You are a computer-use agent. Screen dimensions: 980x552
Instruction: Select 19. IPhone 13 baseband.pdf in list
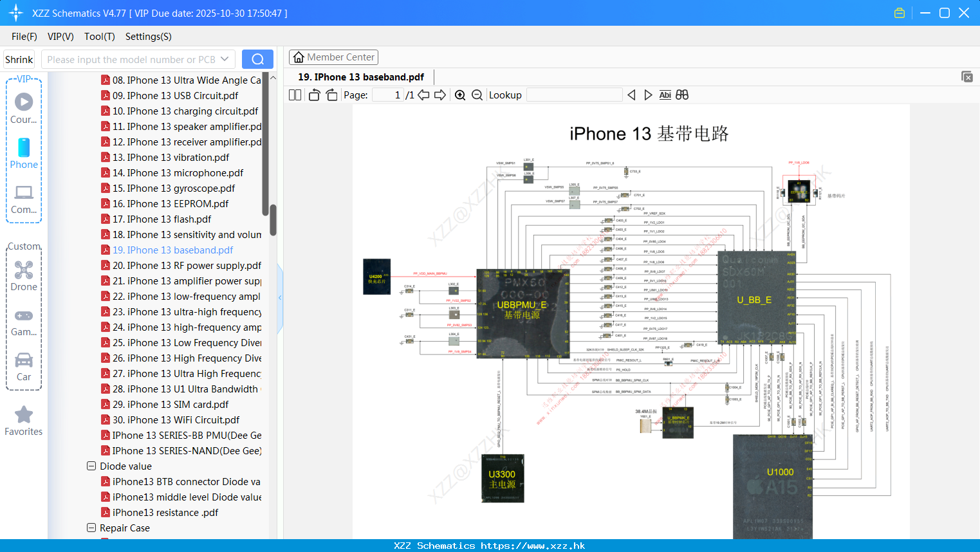point(167,250)
